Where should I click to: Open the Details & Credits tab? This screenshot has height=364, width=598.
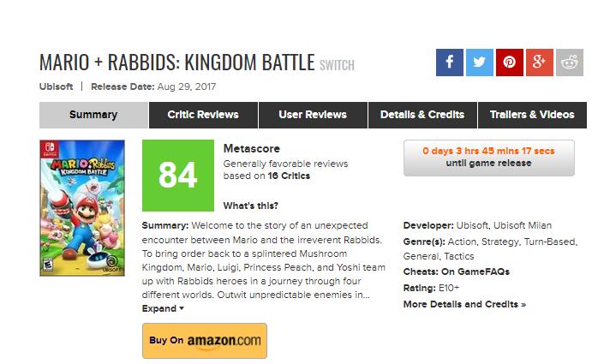click(422, 115)
